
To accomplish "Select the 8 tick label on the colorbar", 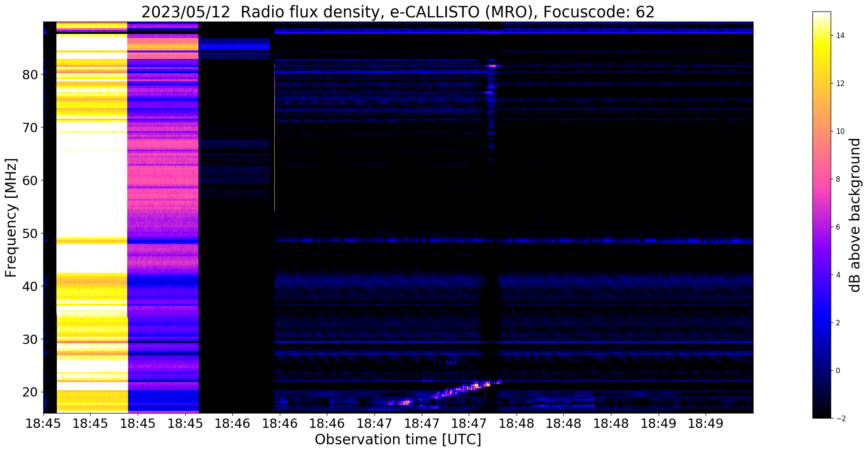I will tap(837, 179).
